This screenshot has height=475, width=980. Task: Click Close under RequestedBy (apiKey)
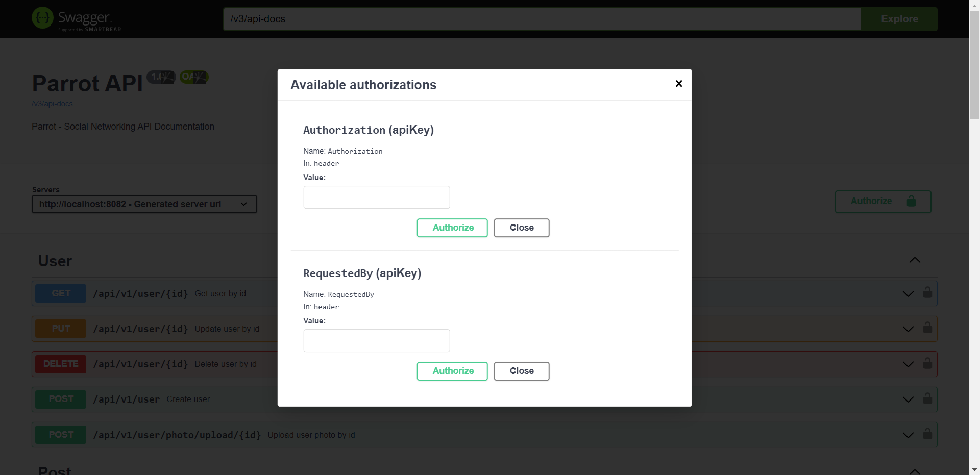point(521,371)
